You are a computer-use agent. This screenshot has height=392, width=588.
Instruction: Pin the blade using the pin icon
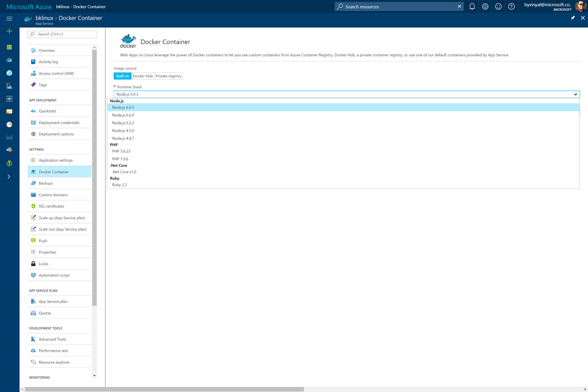[x=572, y=18]
